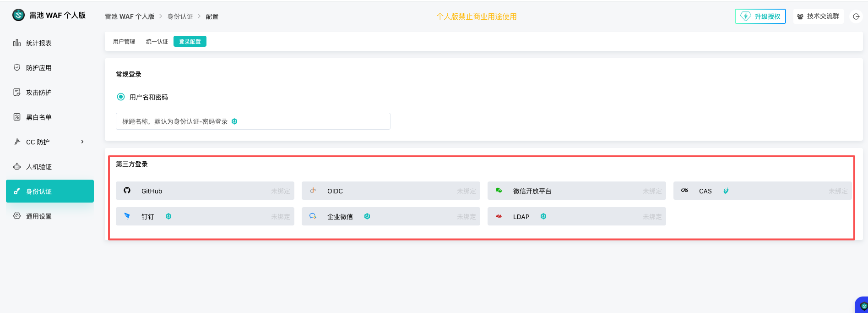The height and width of the screenshot is (313, 868).
Task: Switch to the 统一认证 tab
Action: click(x=157, y=42)
